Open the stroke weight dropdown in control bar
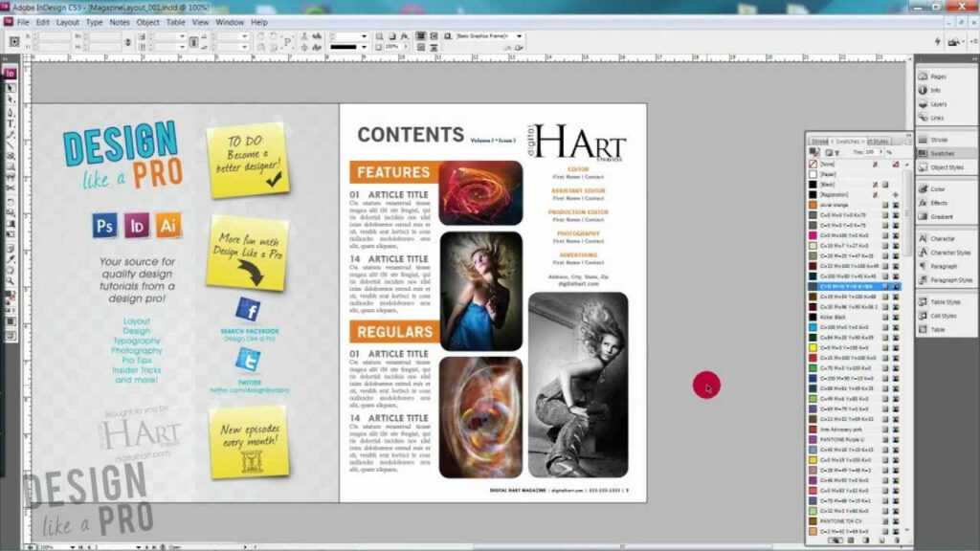Viewport: 980px width, 551px height. tap(364, 35)
